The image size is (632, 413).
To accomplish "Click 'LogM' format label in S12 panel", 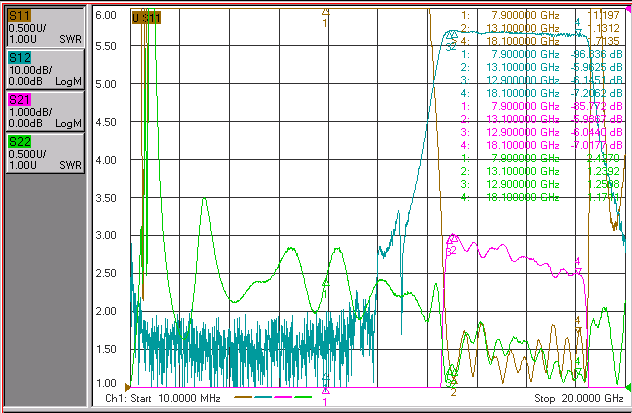I will tap(69, 82).
